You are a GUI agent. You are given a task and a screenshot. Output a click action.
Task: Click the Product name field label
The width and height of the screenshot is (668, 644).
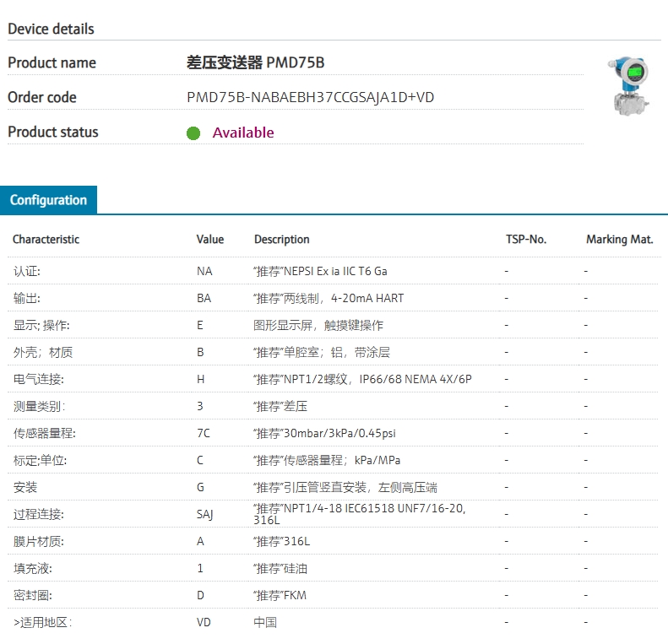52,62
